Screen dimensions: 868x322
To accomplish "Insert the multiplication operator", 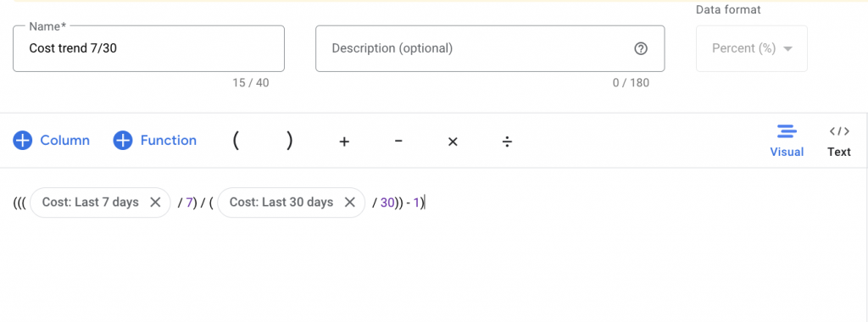I will (453, 142).
